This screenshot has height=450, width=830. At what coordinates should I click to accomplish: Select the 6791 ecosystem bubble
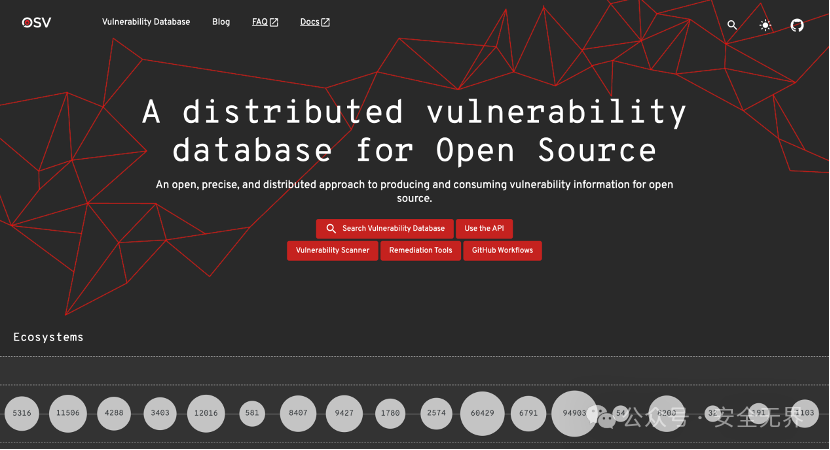pyautogui.click(x=528, y=413)
